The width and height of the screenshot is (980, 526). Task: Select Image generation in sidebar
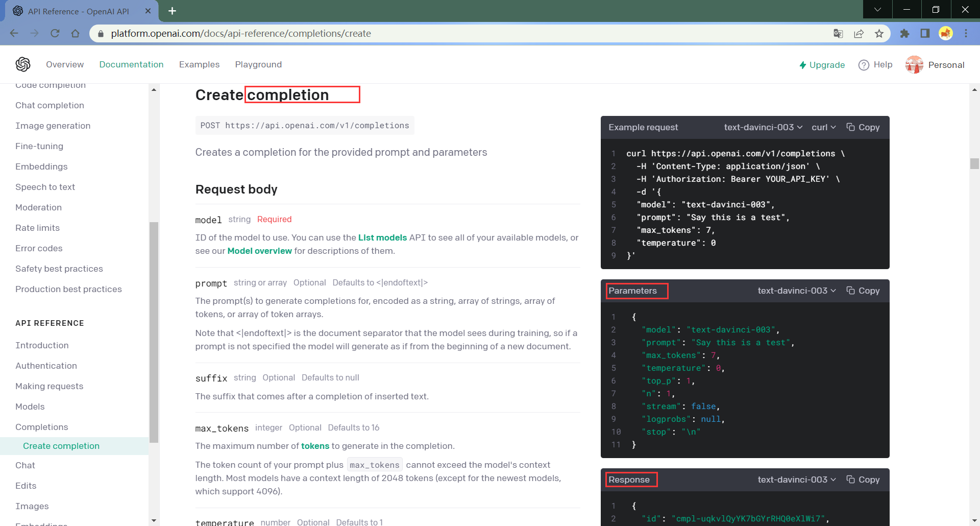pyautogui.click(x=53, y=126)
